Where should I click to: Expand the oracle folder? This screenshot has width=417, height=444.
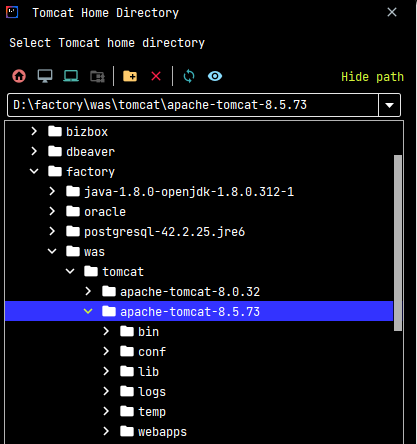(x=52, y=211)
